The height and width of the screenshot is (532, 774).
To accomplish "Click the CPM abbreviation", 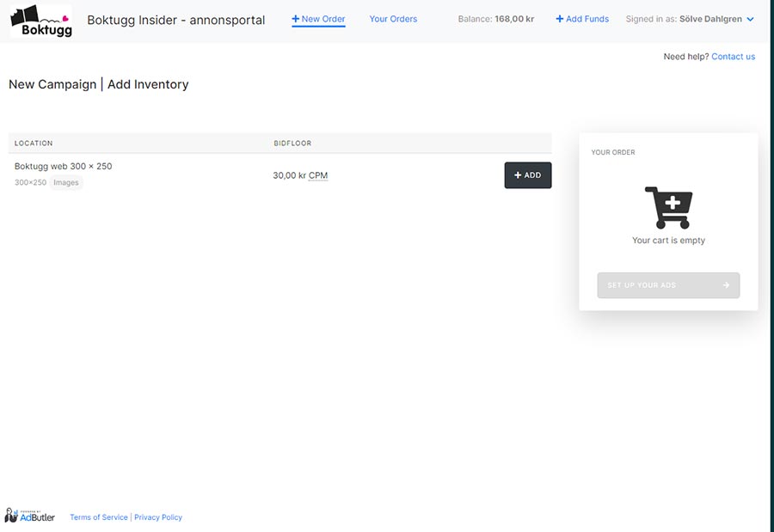I will pos(318,175).
